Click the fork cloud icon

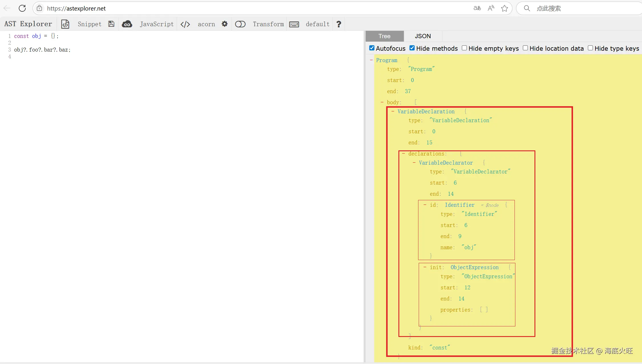(x=127, y=24)
